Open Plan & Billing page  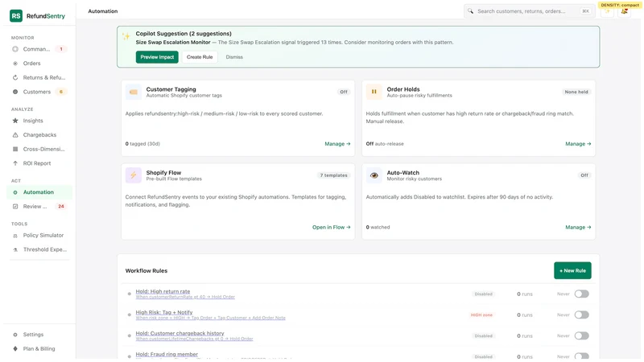pyautogui.click(x=39, y=349)
